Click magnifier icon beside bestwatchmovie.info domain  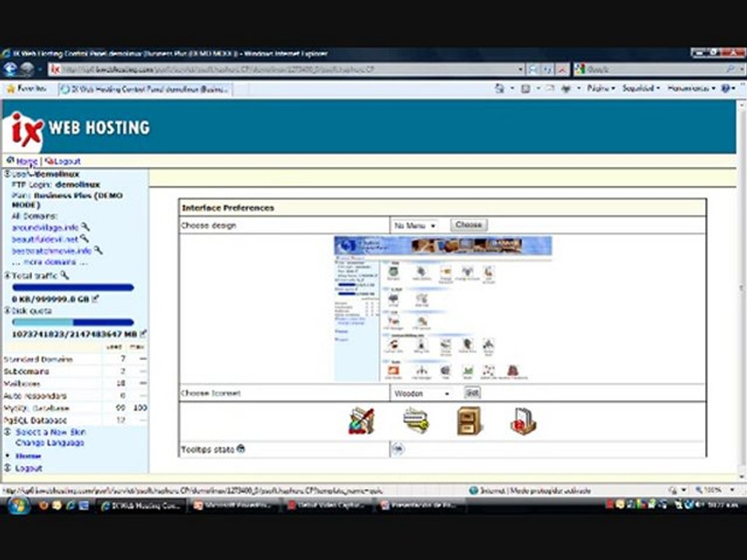pos(98,250)
